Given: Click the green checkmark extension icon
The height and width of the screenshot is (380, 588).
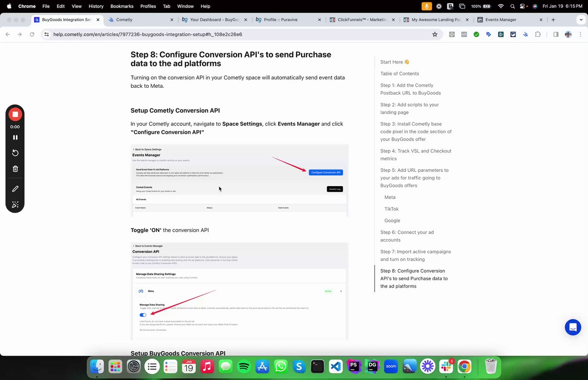Looking at the screenshot, I should click(x=476, y=34).
